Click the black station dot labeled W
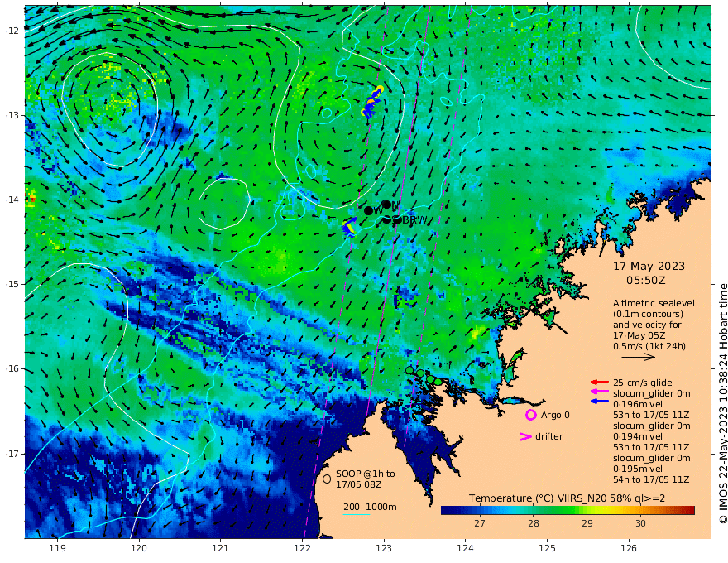This screenshot has height=563, width=728. point(369,210)
